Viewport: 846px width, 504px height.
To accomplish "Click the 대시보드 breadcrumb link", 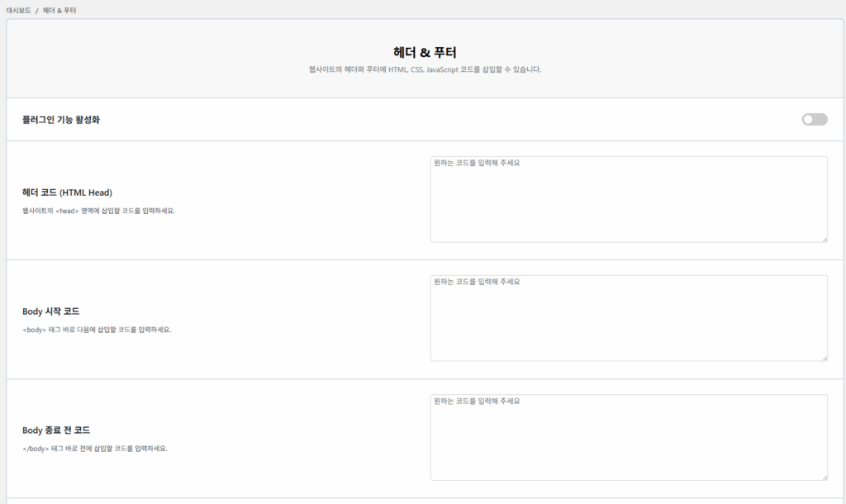I will click(x=18, y=10).
